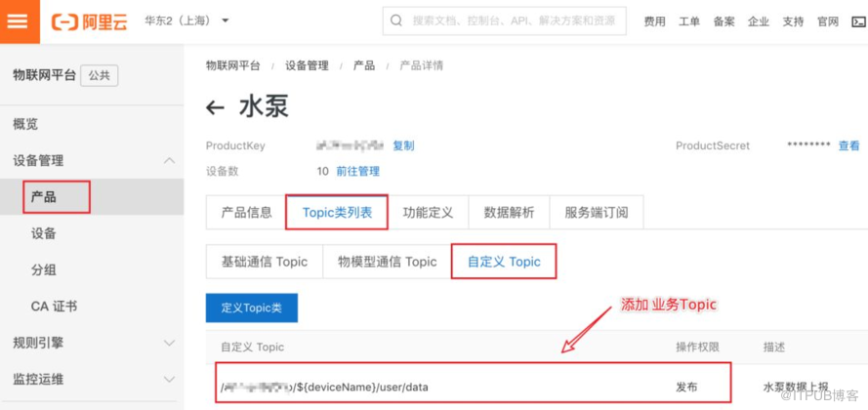The height and width of the screenshot is (410, 868).
Task: Open the hamburger main menu
Action: [20, 21]
